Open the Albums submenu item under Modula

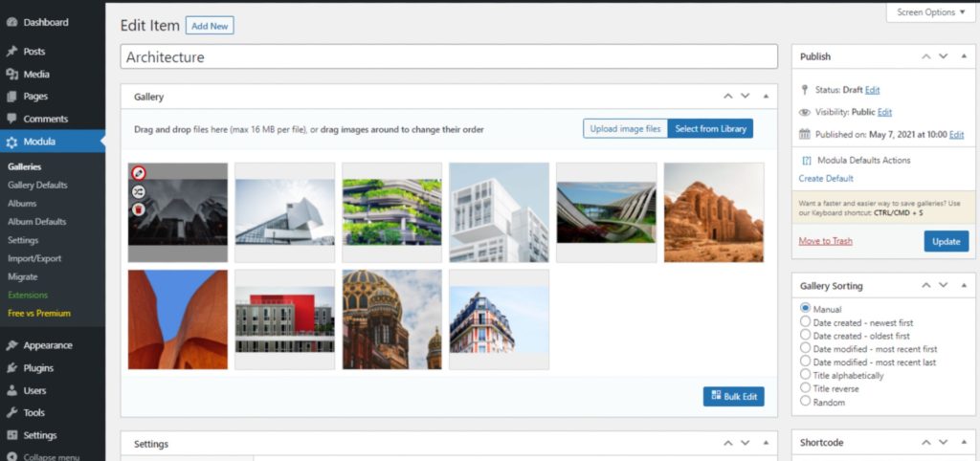22,204
